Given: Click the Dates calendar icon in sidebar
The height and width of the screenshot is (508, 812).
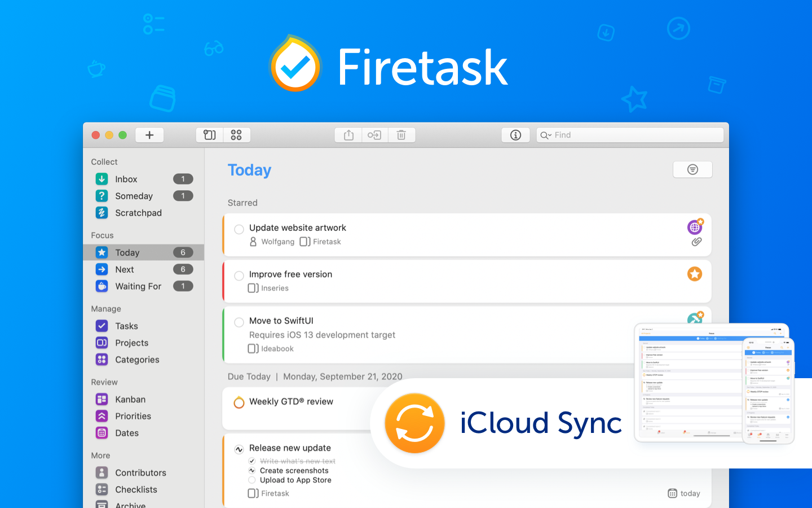Looking at the screenshot, I should (101, 433).
